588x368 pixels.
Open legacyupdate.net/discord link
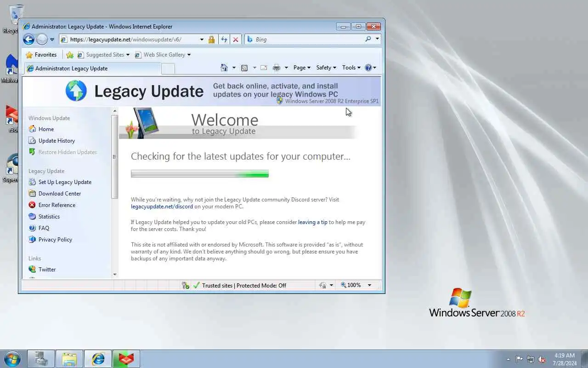(x=162, y=207)
